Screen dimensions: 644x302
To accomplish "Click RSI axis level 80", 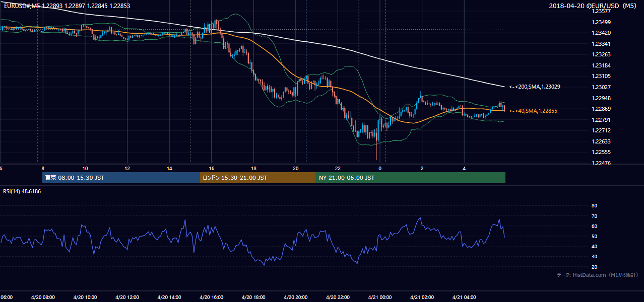I will pyautogui.click(x=594, y=206).
